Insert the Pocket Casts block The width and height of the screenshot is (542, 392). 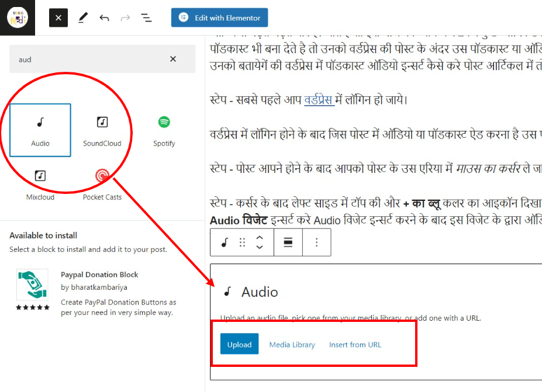click(x=102, y=185)
